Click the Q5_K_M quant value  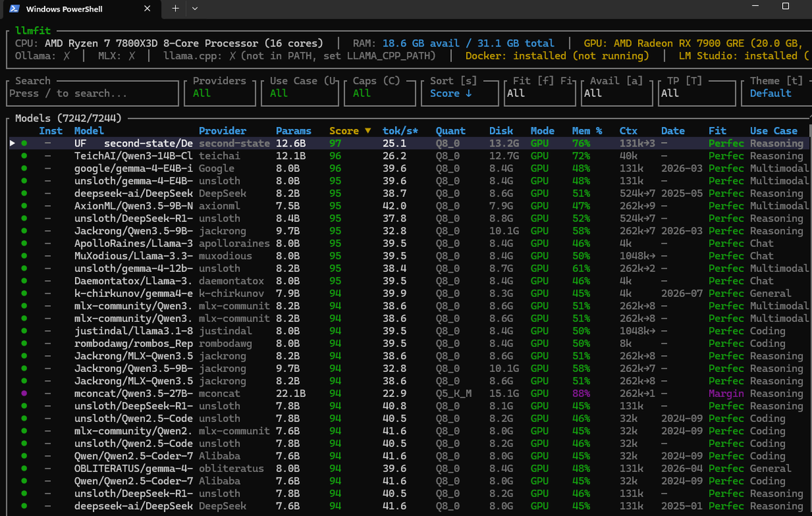click(453, 394)
